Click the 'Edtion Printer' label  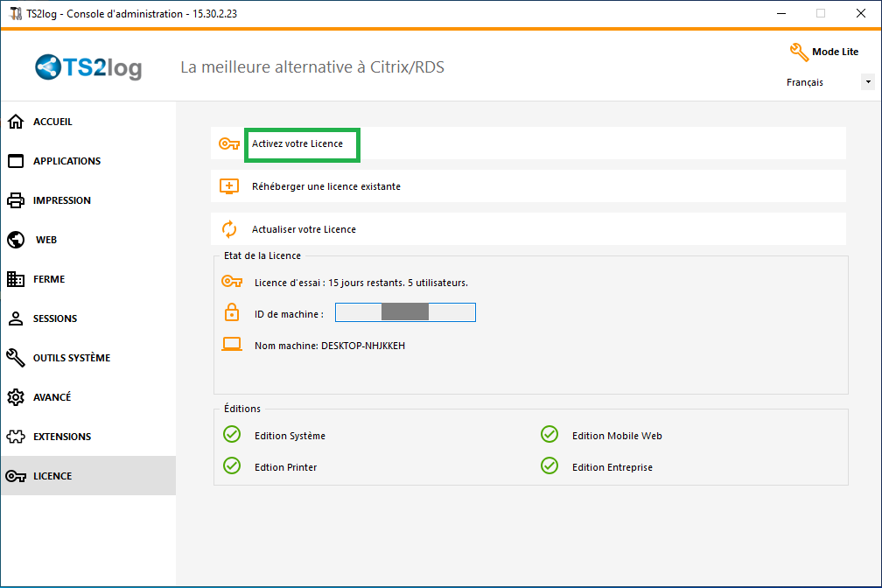[x=286, y=467]
